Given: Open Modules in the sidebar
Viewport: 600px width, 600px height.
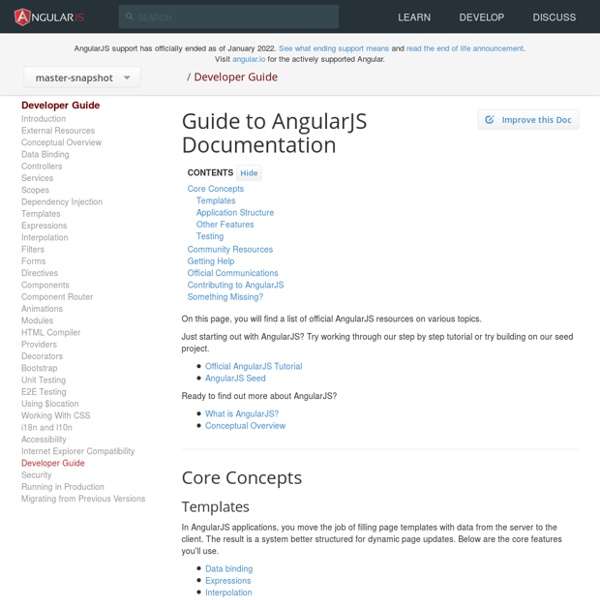Looking at the screenshot, I should (38, 320).
